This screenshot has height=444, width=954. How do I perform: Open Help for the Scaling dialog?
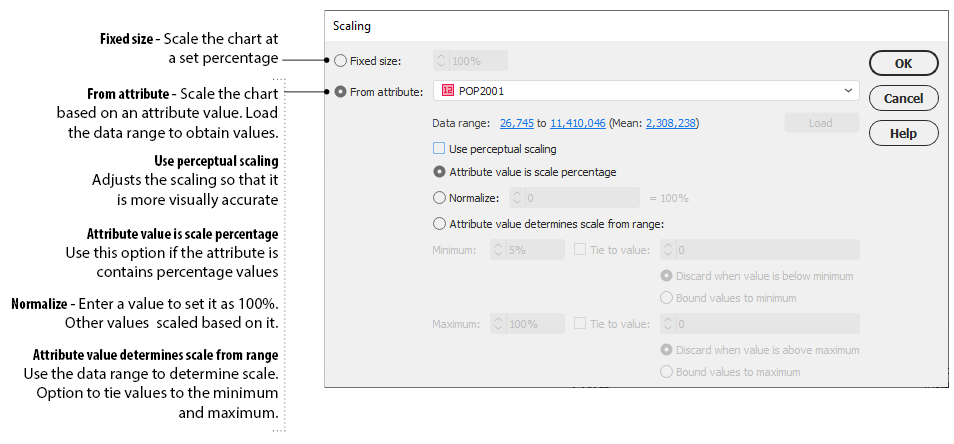pyautogui.click(x=903, y=133)
